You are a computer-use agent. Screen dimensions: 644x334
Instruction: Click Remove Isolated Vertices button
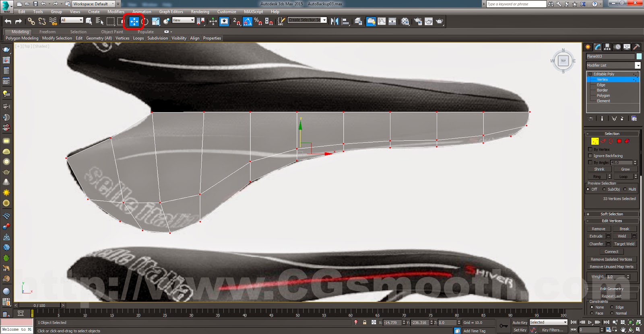tap(611, 259)
